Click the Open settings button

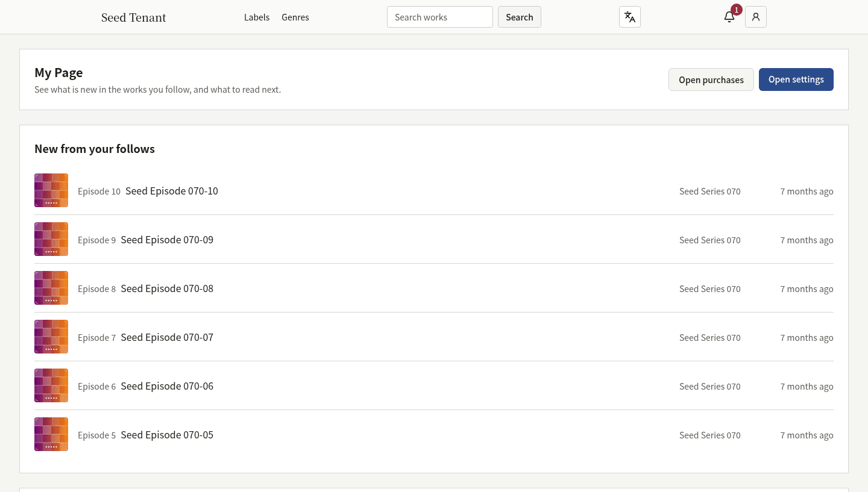coord(796,79)
